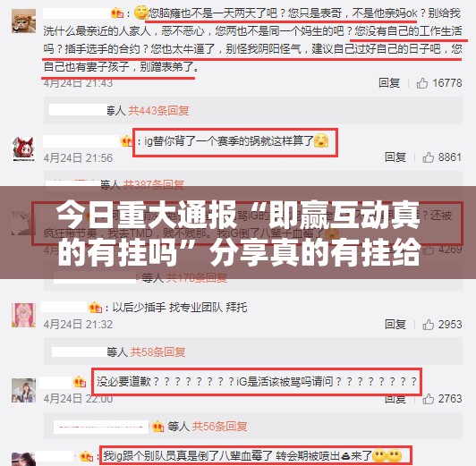Click the crown badge on the first commenter

pyautogui.click(x=117, y=13)
